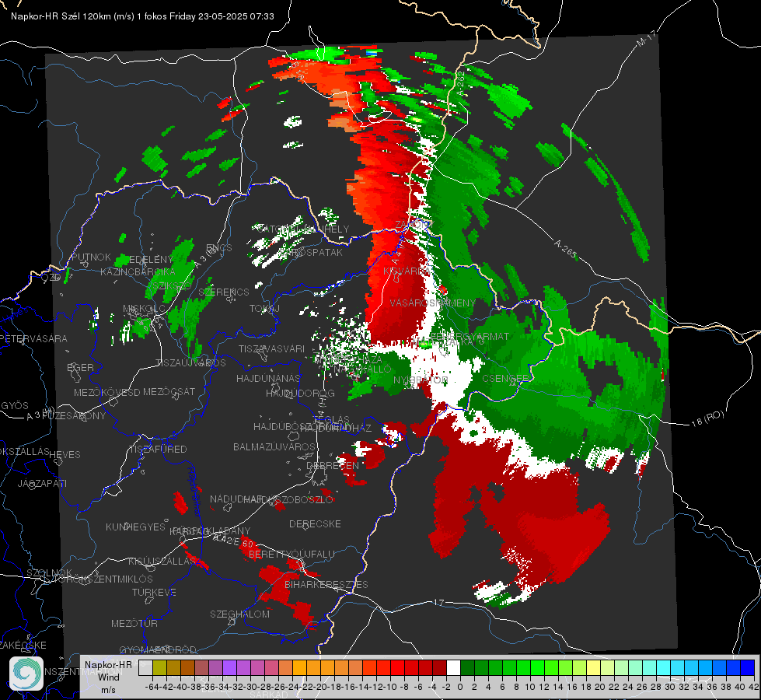761x700 pixels.
Task: Click the GYOMAENDROD label
Action: (x=158, y=649)
